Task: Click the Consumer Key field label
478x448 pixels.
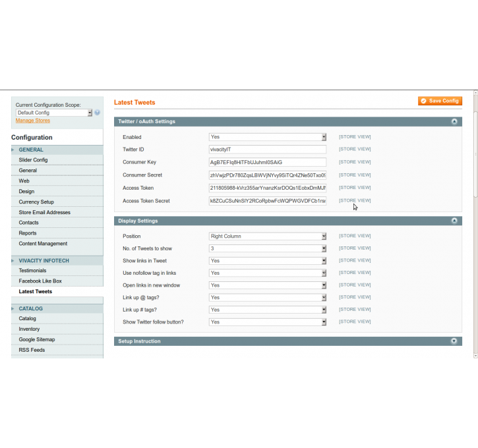Action: pyautogui.click(x=139, y=162)
